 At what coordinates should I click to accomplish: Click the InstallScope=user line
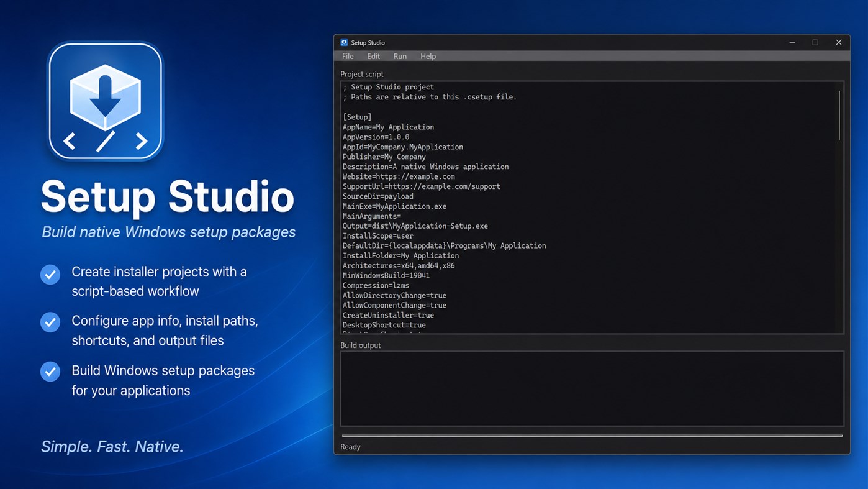pos(378,236)
